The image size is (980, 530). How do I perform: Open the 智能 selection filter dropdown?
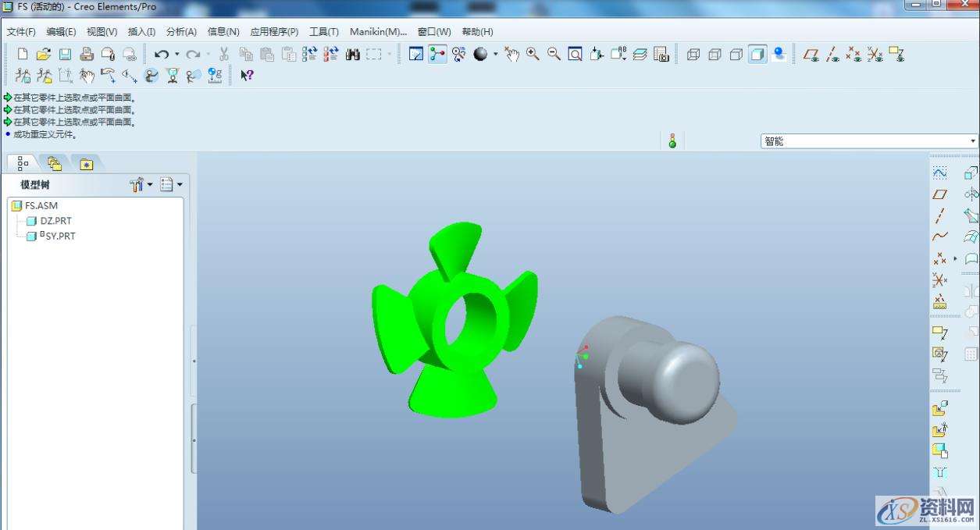click(868, 141)
